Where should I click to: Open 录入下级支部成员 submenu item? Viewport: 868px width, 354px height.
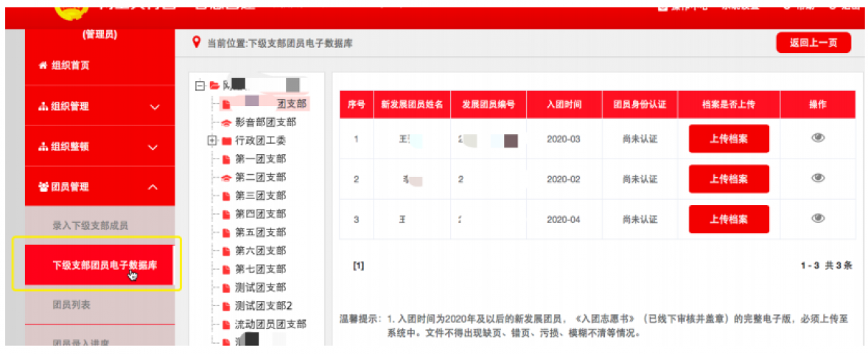point(90,226)
